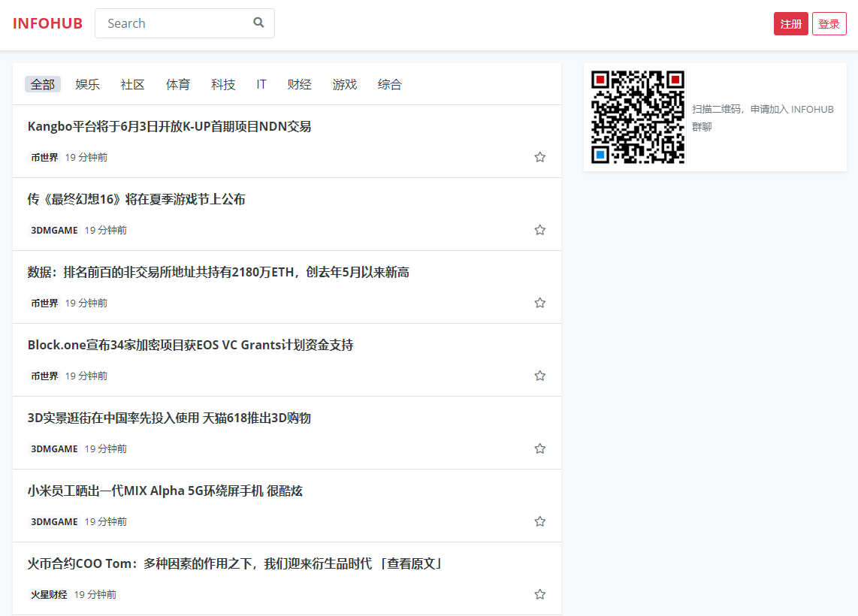Screen dimensions: 858x616
Task: Select the IT category tab
Action: 261,84
